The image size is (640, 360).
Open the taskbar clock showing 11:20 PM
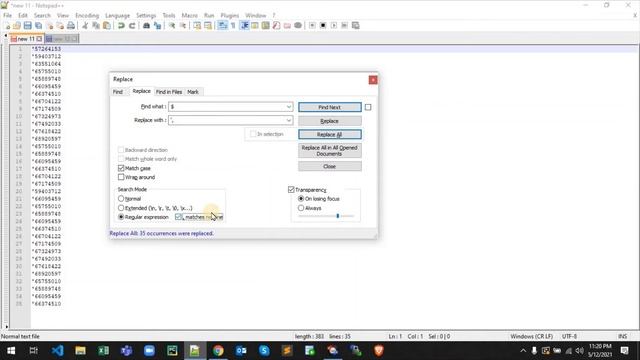[x=600, y=350]
